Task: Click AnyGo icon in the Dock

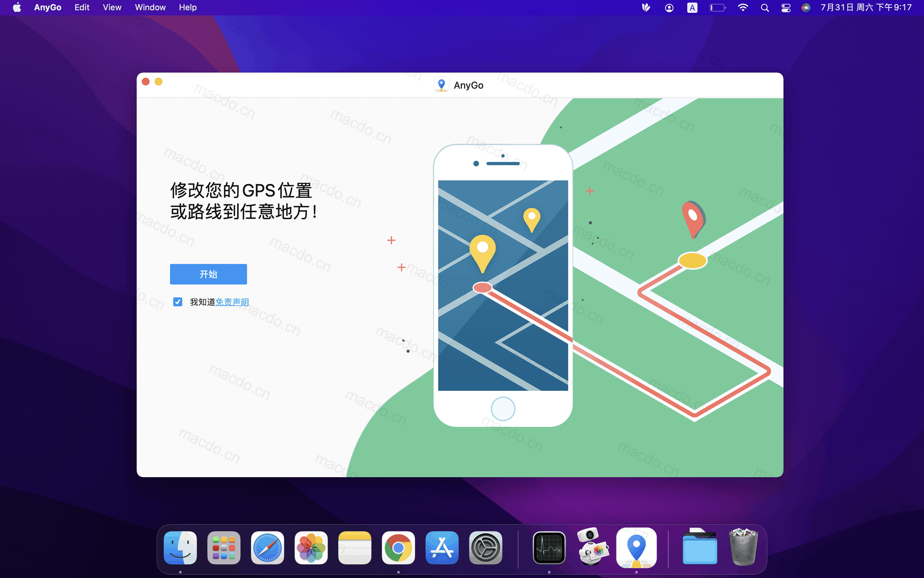Action: click(637, 547)
